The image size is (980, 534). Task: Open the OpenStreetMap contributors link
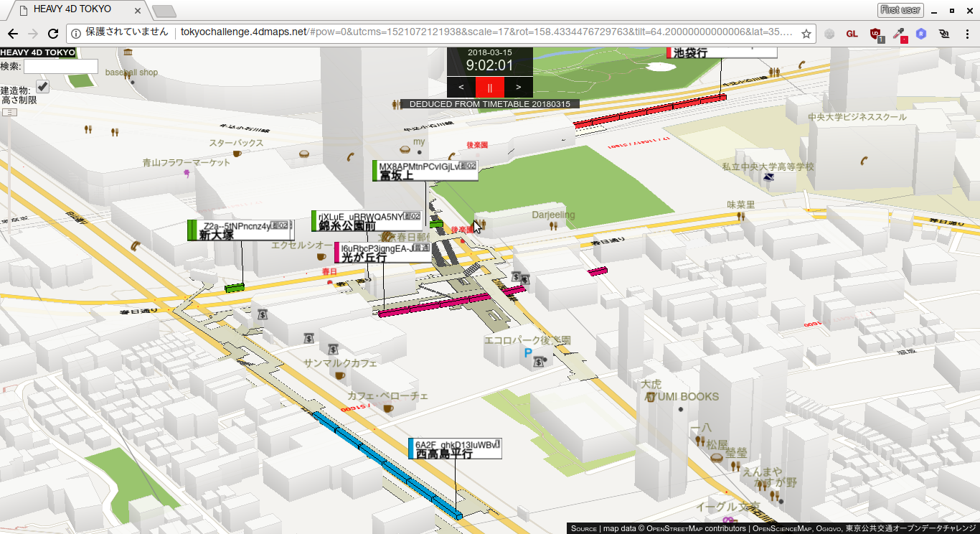(x=696, y=528)
